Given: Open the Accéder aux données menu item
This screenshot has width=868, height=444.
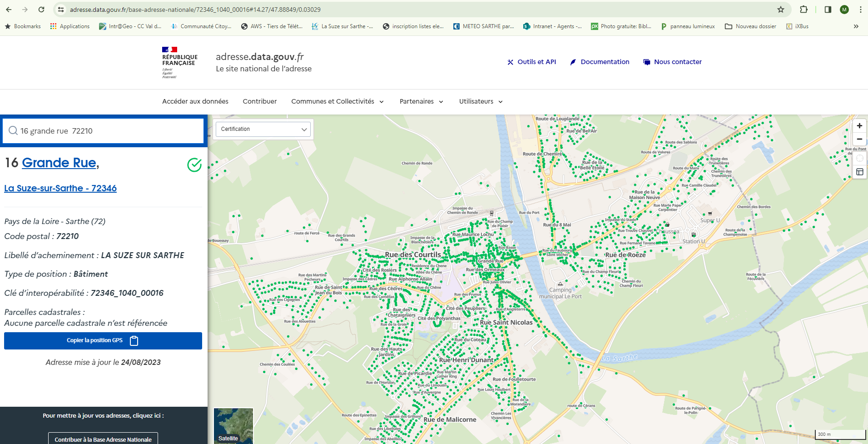Looking at the screenshot, I should point(195,101).
